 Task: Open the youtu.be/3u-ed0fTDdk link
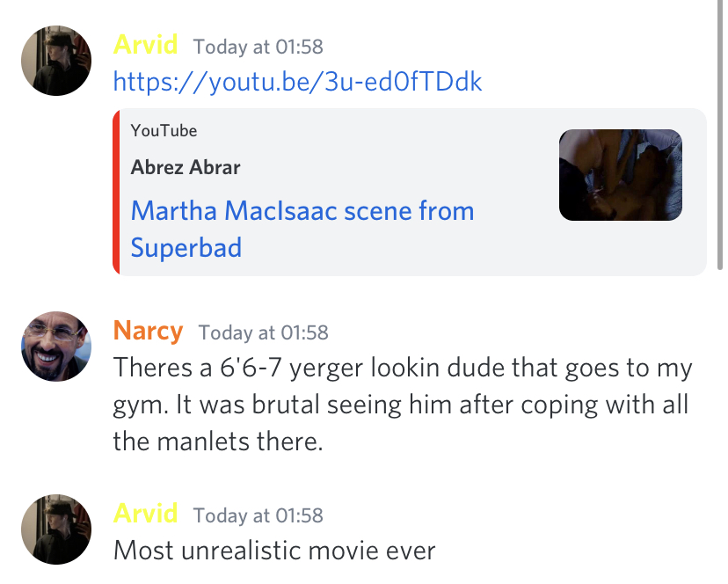tap(298, 82)
